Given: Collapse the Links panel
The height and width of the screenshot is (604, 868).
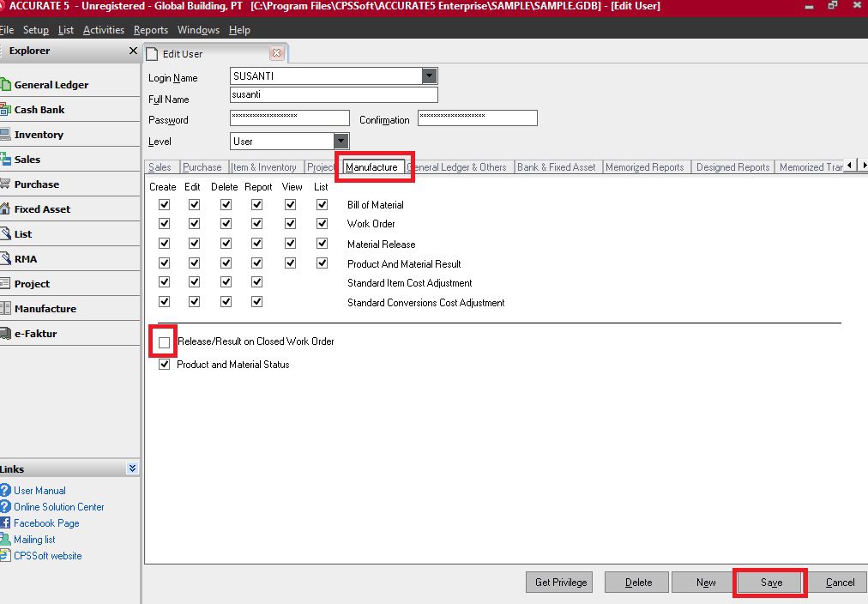Looking at the screenshot, I should tap(131, 468).
